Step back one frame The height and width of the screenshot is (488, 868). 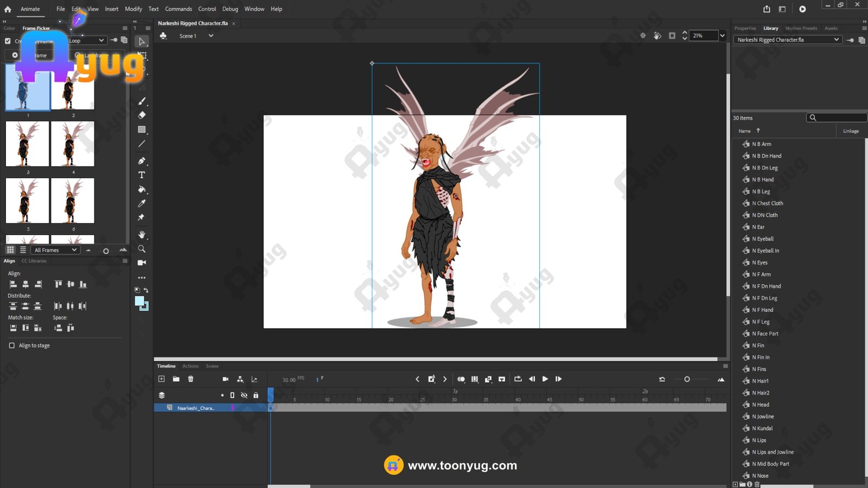[x=532, y=379]
